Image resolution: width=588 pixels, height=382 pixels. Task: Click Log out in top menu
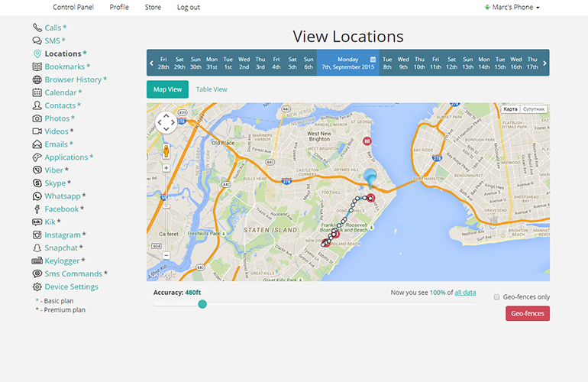(x=189, y=7)
